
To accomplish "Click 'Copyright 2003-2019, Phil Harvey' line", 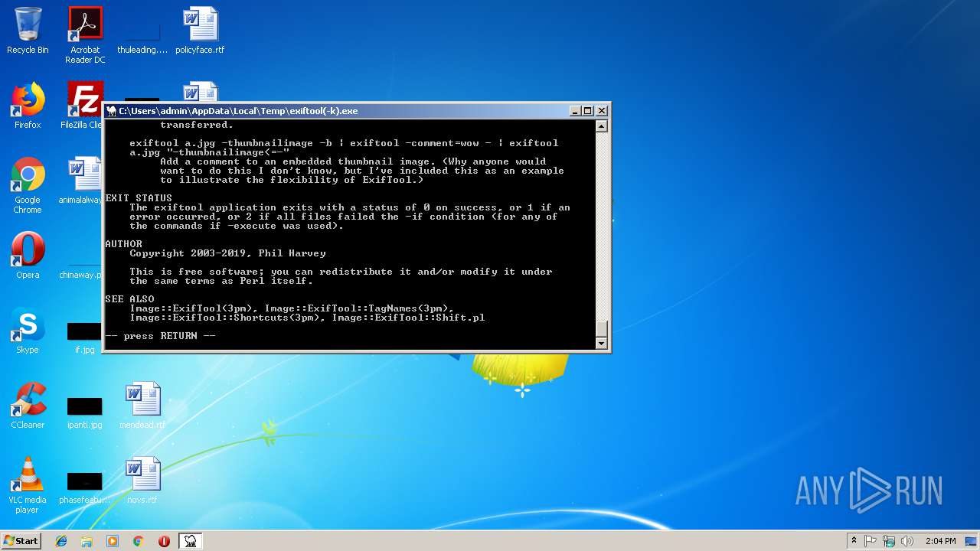I will pos(228,253).
